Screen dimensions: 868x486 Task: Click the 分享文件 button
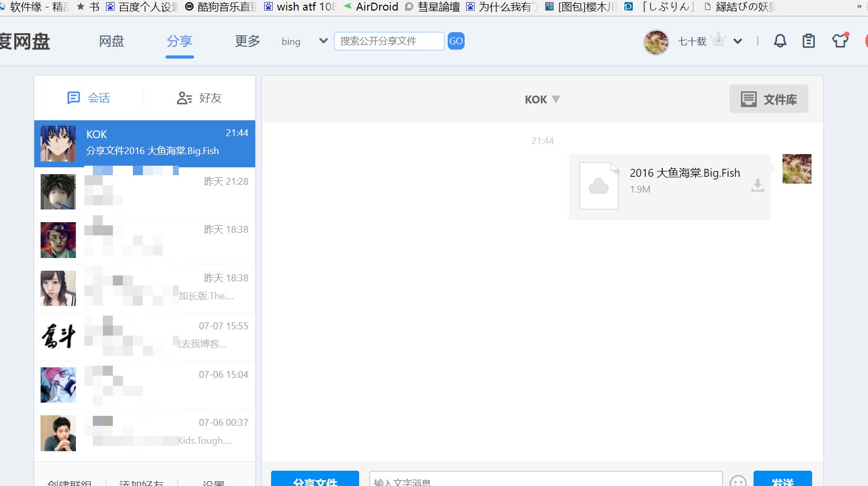pyautogui.click(x=314, y=480)
